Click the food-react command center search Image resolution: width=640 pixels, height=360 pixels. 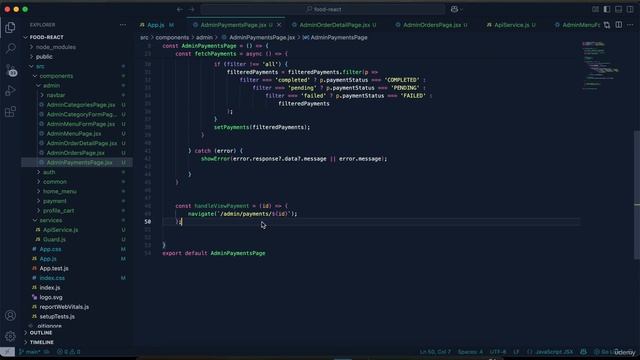click(x=324, y=9)
